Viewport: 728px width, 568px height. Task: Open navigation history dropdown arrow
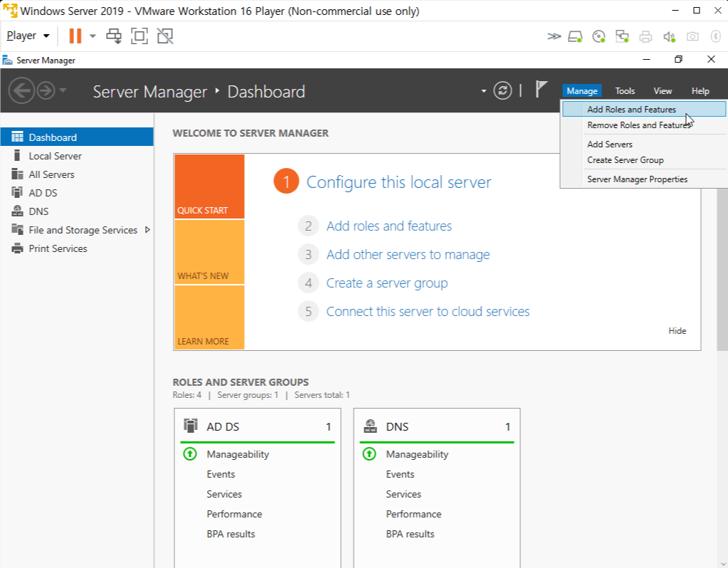63,90
